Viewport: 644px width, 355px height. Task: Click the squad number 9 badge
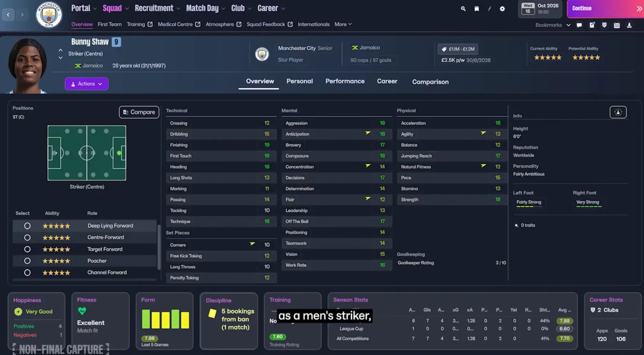(116, 42)
